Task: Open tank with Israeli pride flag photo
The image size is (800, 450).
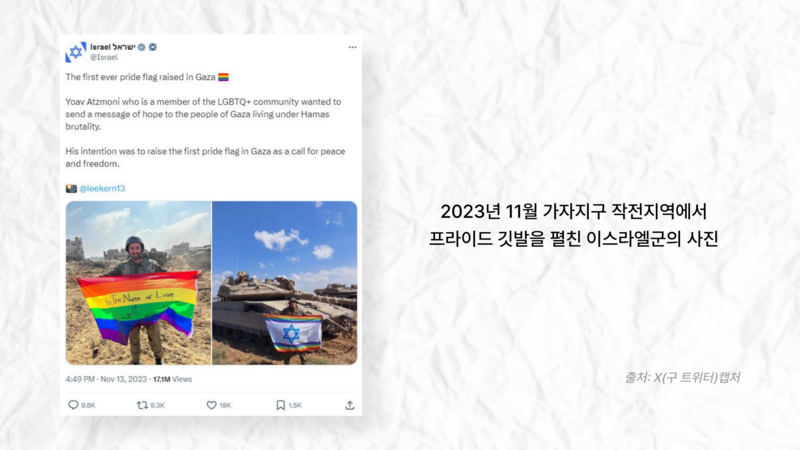Action: click(285, 283)
